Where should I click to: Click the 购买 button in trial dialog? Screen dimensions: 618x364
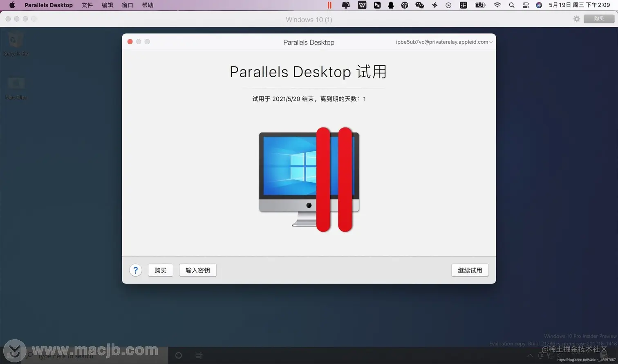(x=161, y=270)
